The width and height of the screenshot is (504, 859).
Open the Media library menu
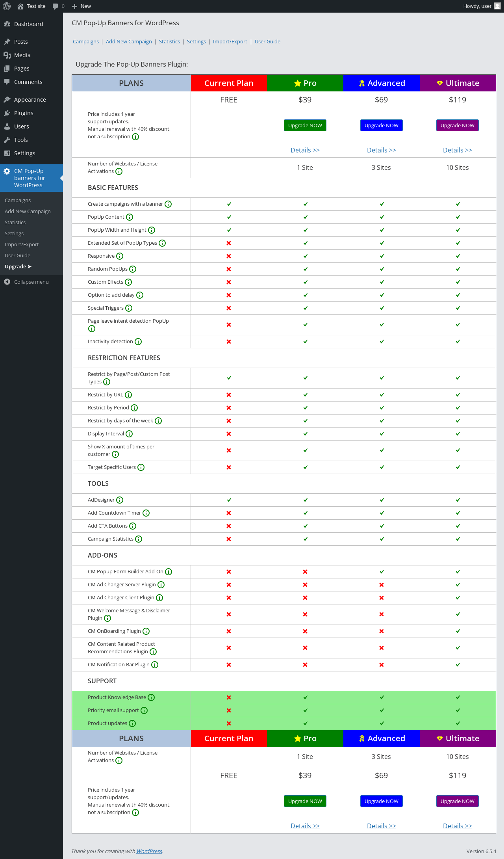pos(31,55)
